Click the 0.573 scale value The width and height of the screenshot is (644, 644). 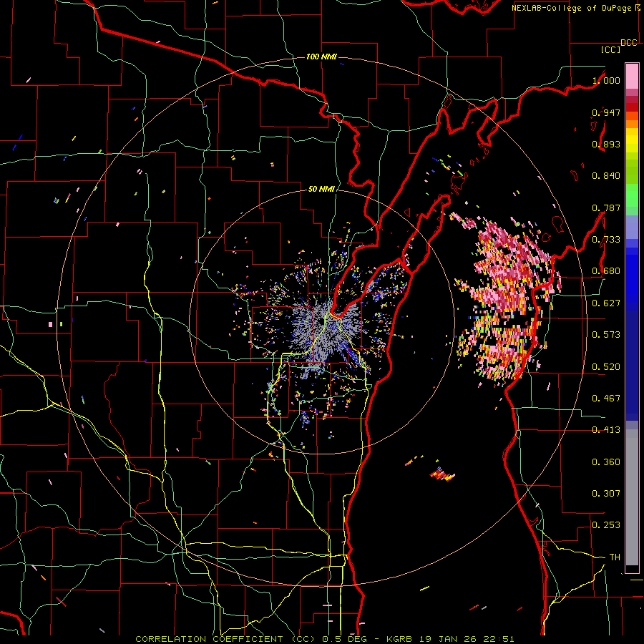coord(606,335)
